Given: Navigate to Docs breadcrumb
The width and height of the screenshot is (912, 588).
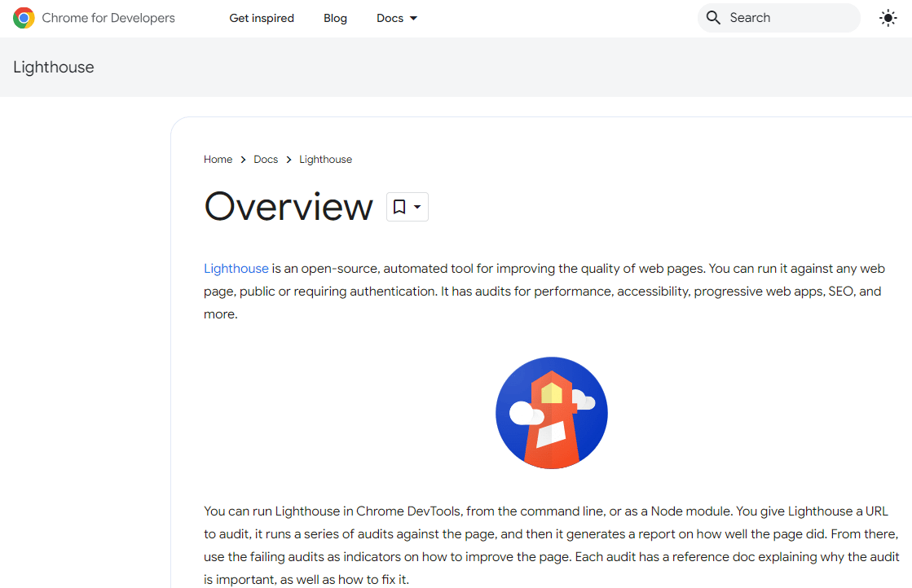Looking at the screenshot, I should 266,159.
